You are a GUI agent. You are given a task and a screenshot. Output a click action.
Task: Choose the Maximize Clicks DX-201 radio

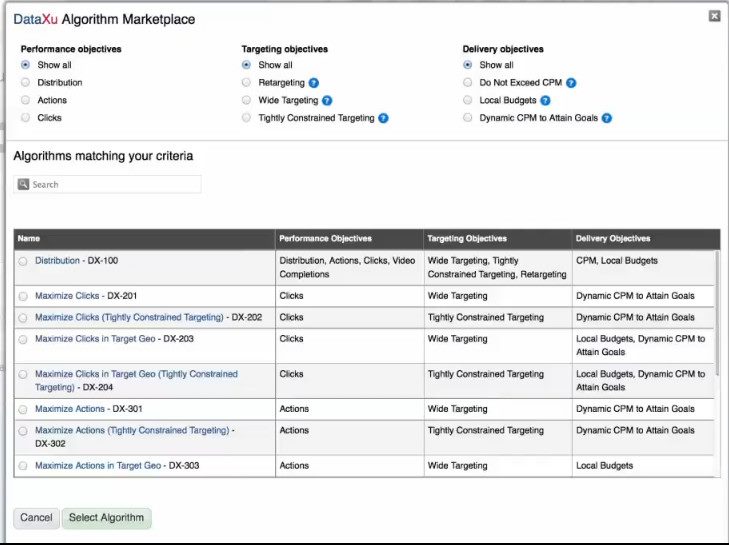tap(23, 296)
